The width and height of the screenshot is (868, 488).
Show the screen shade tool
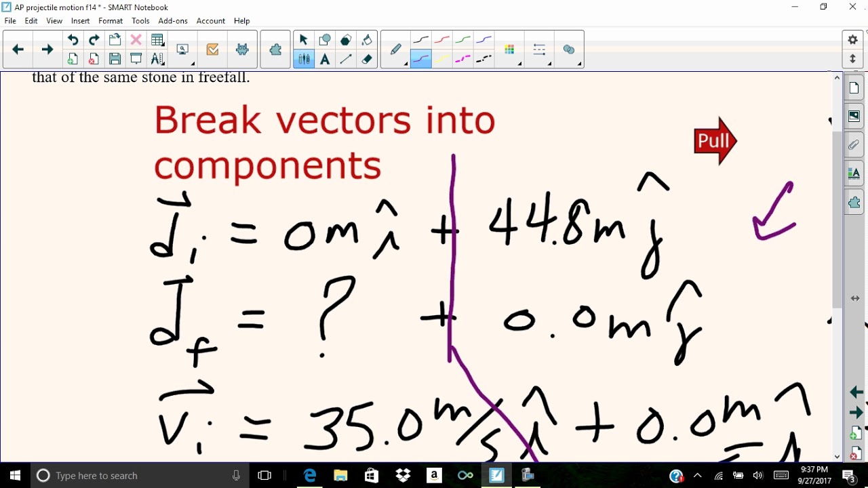point(136,59)
